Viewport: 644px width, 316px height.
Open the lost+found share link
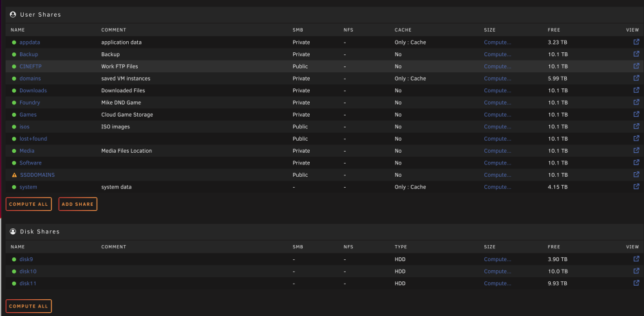[x=33, y=139]
